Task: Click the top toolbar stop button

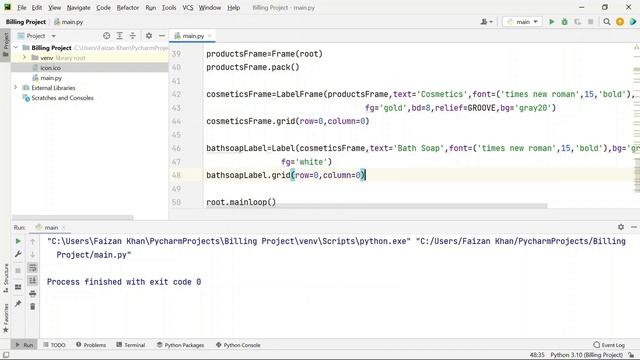Action: [590, 22]
